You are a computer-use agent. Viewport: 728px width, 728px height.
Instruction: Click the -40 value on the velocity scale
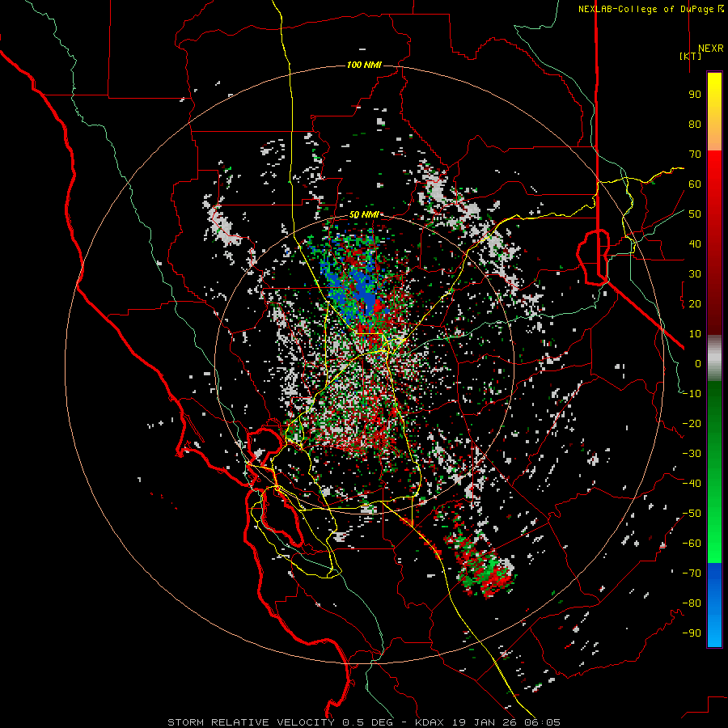(x=692, y=484)
